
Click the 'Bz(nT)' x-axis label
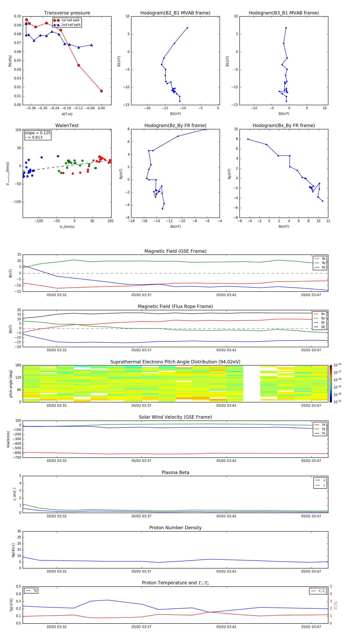click(175, 227)
